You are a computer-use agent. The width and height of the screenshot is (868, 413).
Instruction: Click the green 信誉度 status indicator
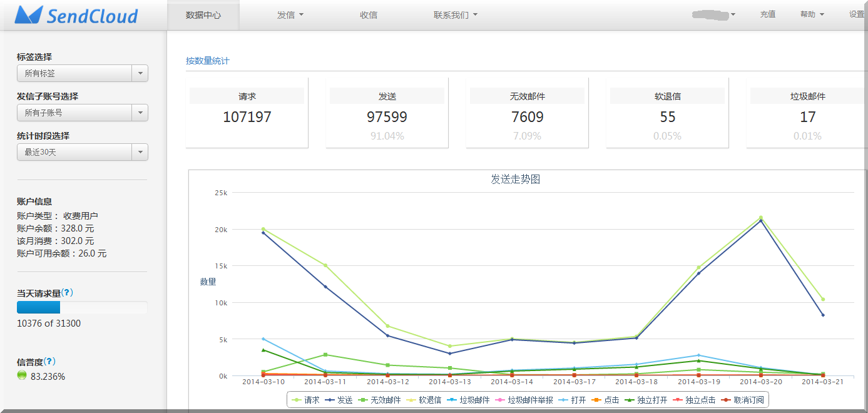[22, 375]
